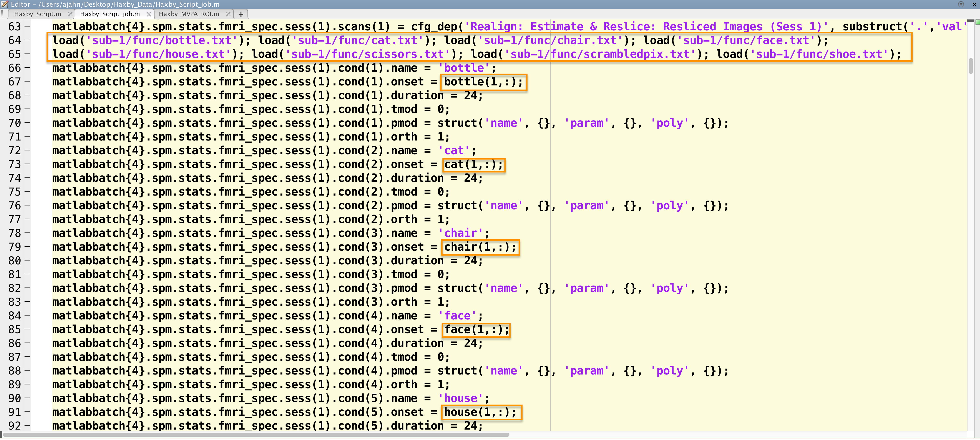
Task: Click cond(5).duration on line 92
Action: (391, 426)
